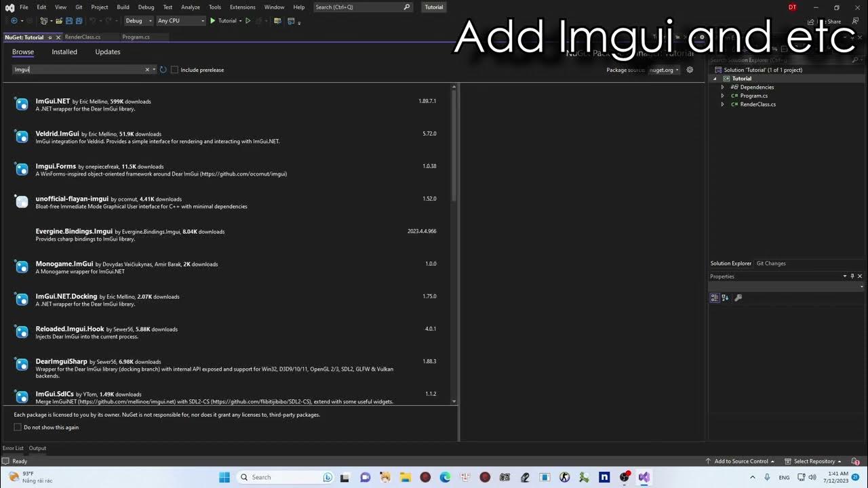Switch to the Program.cs editor tab
This screenshot has height=488, width=868.
click(x=136, y=37)
